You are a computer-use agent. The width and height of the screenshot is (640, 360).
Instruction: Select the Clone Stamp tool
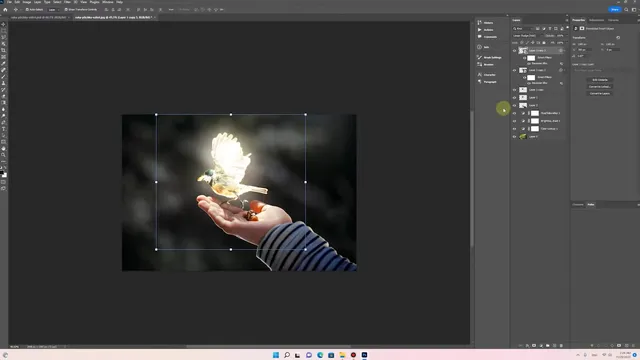[4, 83]
